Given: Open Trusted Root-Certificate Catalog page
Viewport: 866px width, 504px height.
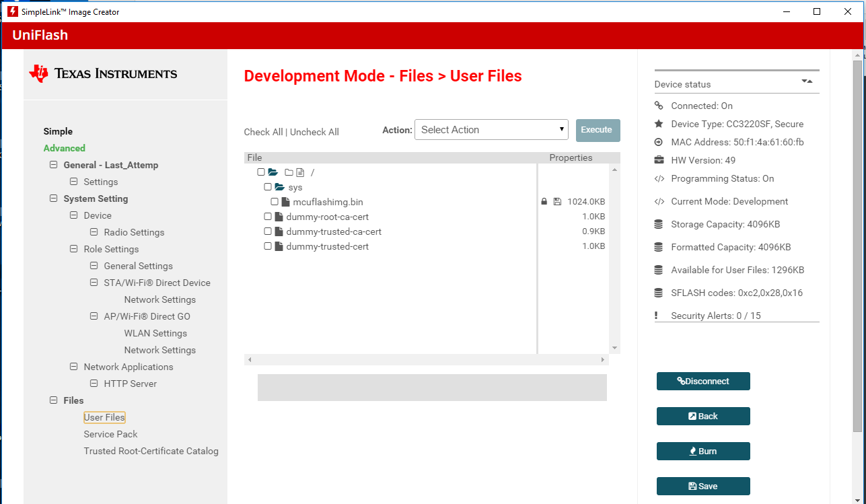Looking at the screenshot, I should (151, 451).
